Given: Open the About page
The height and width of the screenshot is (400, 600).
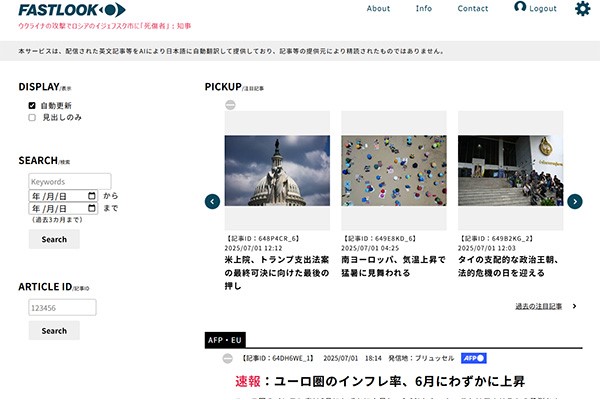Looking at the screenshot, I should pos(378,8).
